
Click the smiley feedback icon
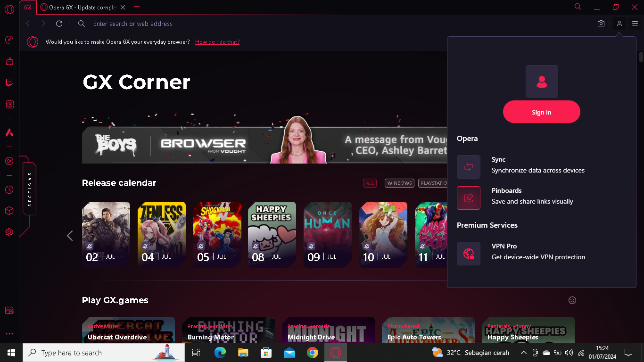tap(572, 300)
